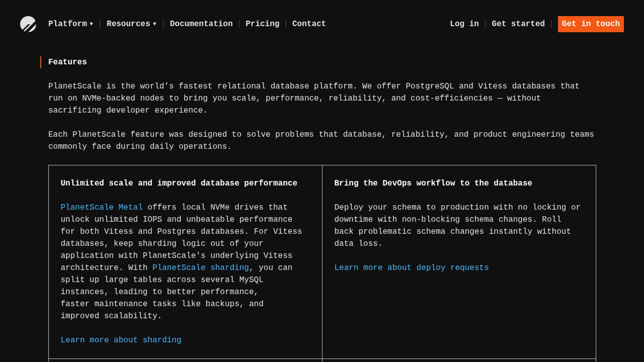Click the orange Get in touch button
The height and width of the screenshot is (362, 644).
591,24
